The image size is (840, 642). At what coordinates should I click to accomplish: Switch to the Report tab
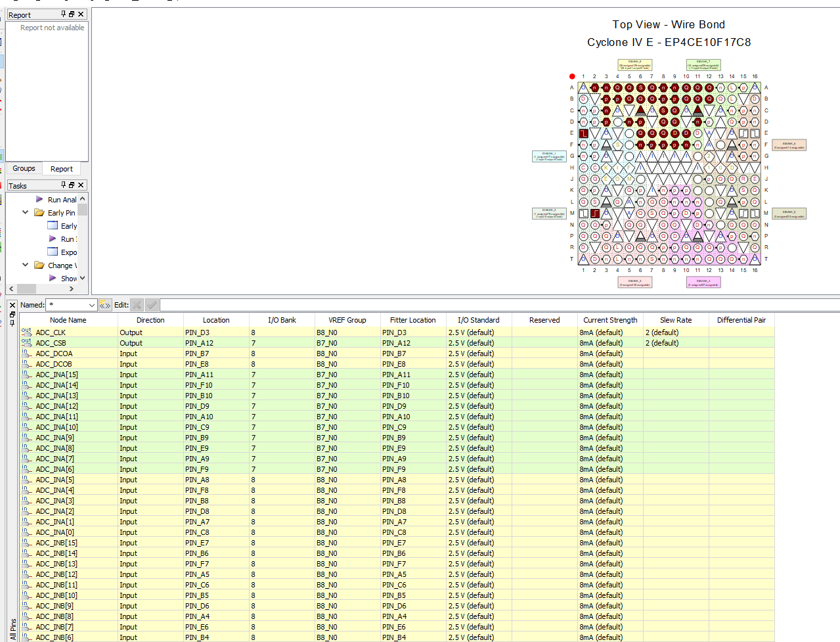(62, 169)
